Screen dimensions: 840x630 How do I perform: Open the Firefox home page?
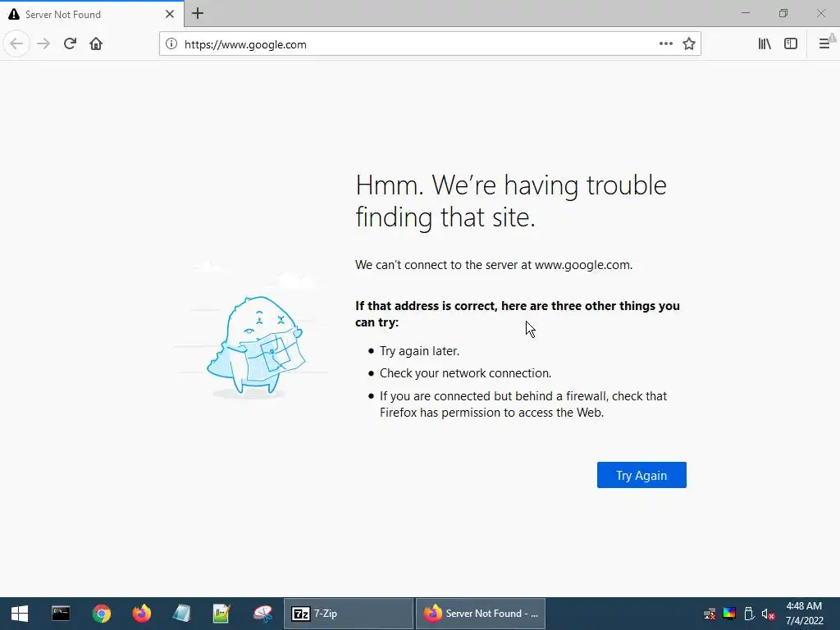pos(96,44)
